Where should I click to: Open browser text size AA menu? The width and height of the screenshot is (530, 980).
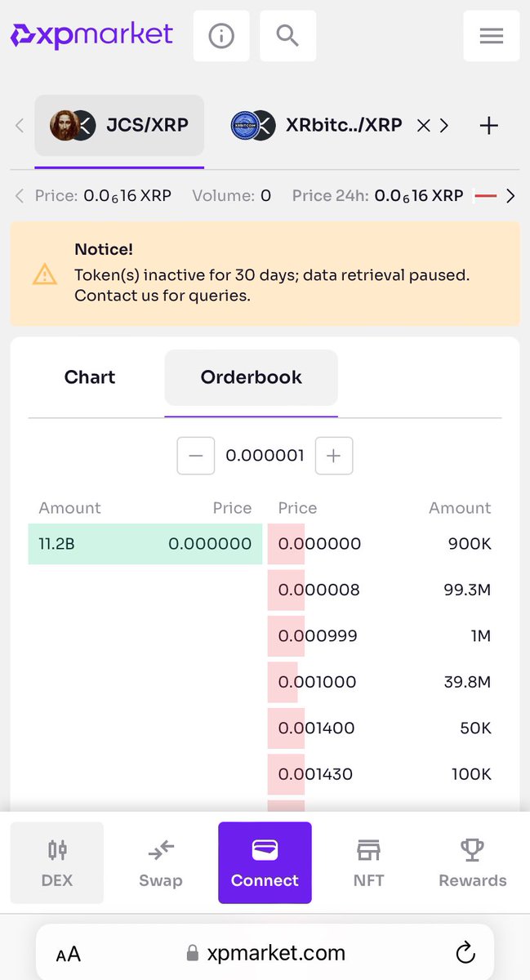point(69,953)
